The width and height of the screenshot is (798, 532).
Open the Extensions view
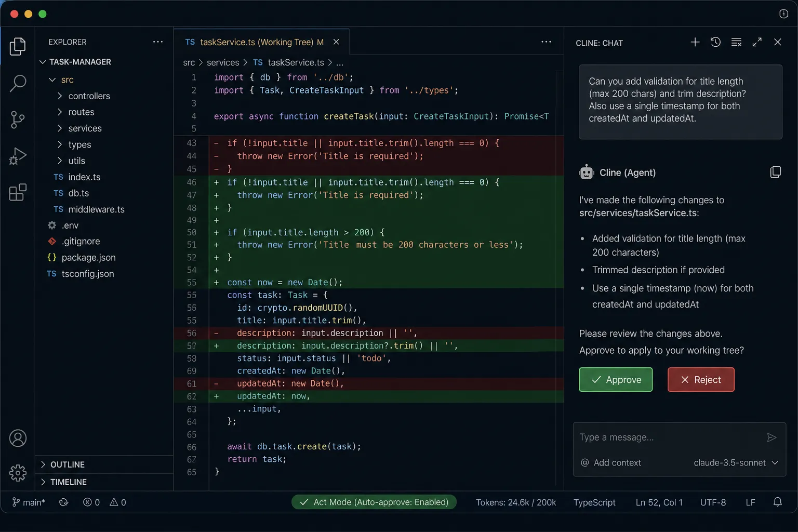pos(18,192)
